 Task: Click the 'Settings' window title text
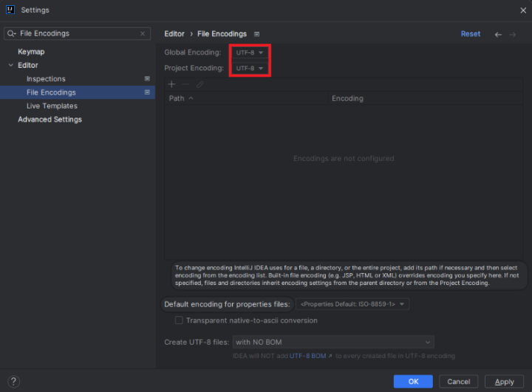tap(35, 10)
